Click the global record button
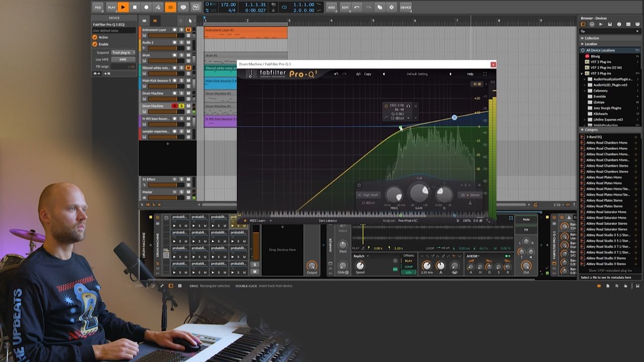The image size is (644, 362). (146, 7)
